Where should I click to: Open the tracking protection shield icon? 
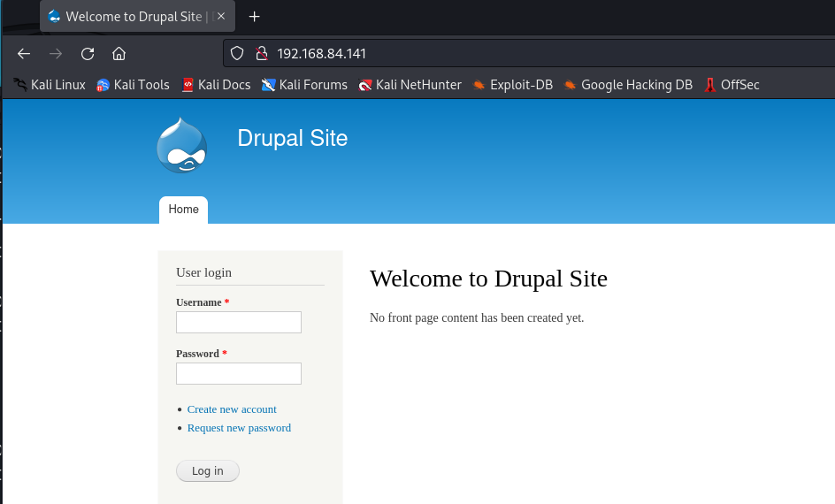tap(237, 53)
